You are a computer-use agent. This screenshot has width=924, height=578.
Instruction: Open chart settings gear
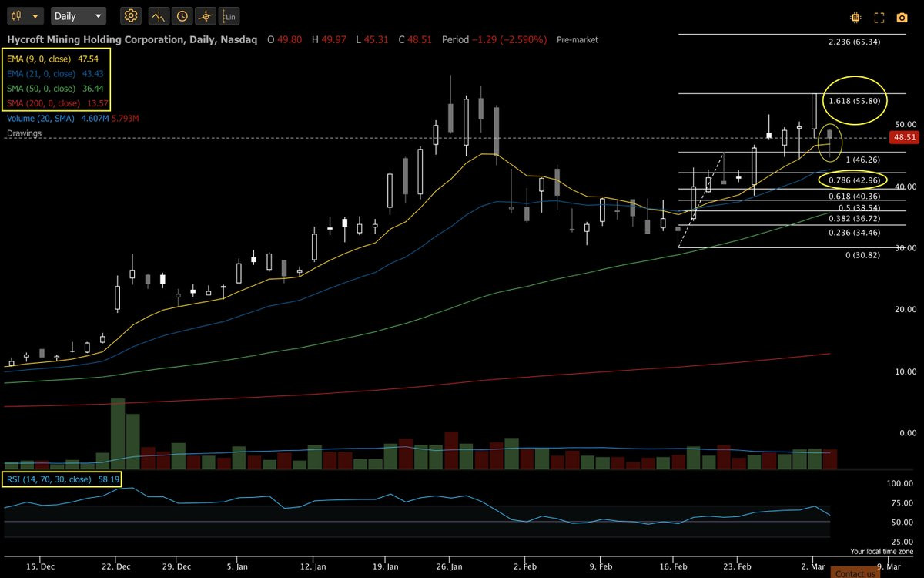131,15
